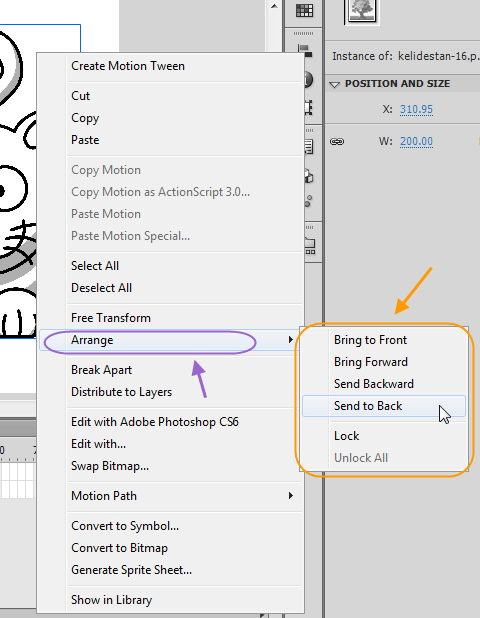Expand the Arrange submenu arrow
480x618 pixels.
[290, 339]
